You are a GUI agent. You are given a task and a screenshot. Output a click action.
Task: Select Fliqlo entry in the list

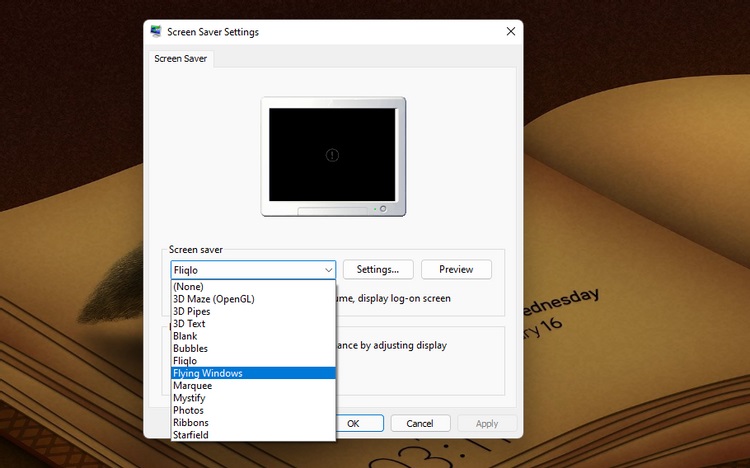[x=253, y=361]
